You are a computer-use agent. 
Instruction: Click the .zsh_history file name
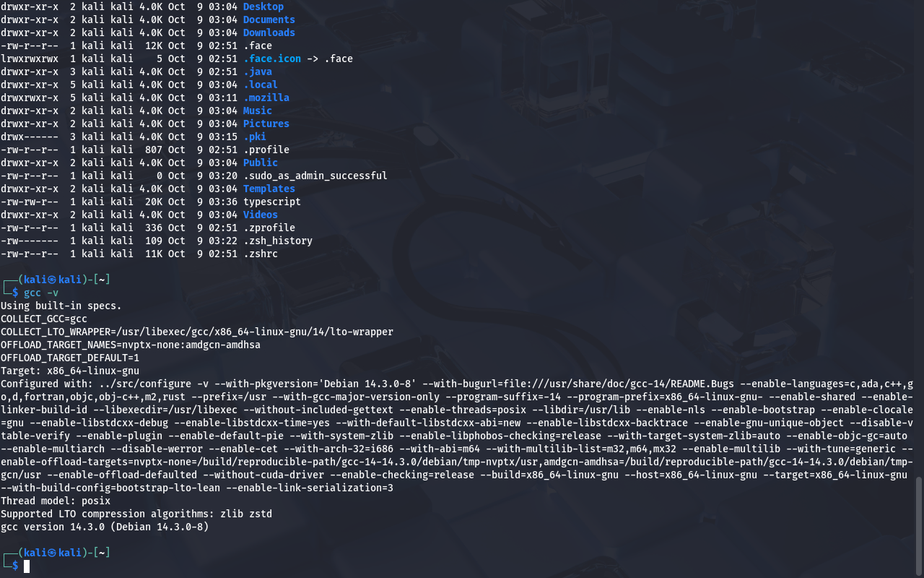coord(277,241)
